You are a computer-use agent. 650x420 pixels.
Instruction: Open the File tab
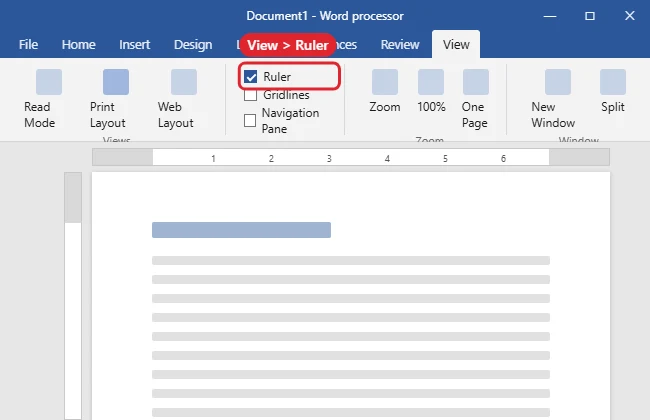tap(28, 44)
